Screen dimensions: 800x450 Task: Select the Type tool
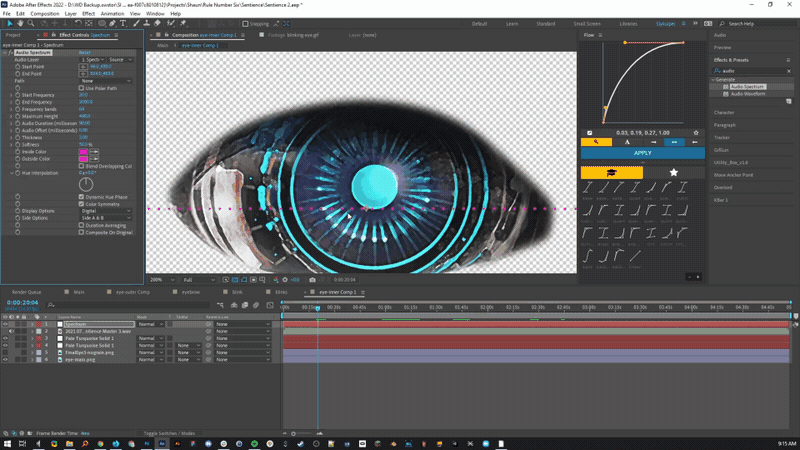[x=123, y=23]
